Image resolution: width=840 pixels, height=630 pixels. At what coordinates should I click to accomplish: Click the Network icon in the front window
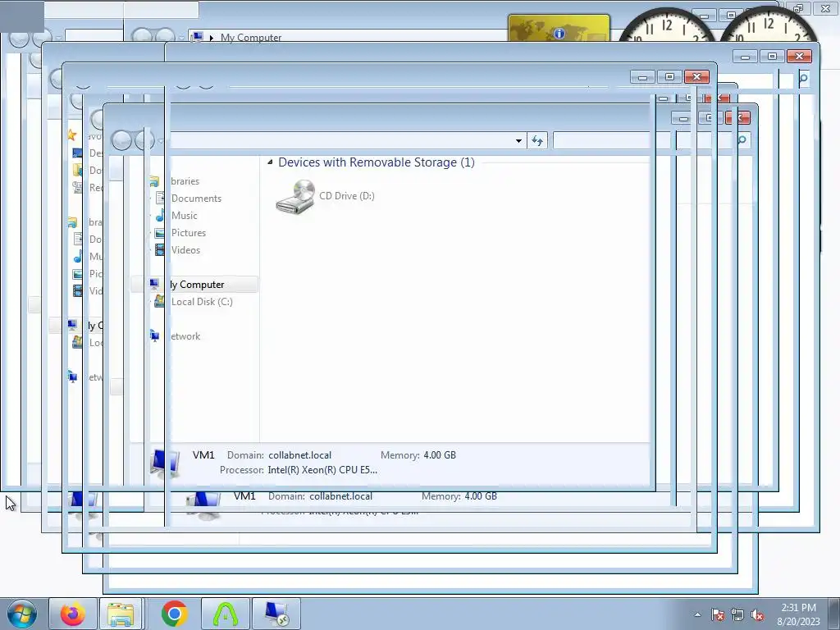(x=155, y=336)
